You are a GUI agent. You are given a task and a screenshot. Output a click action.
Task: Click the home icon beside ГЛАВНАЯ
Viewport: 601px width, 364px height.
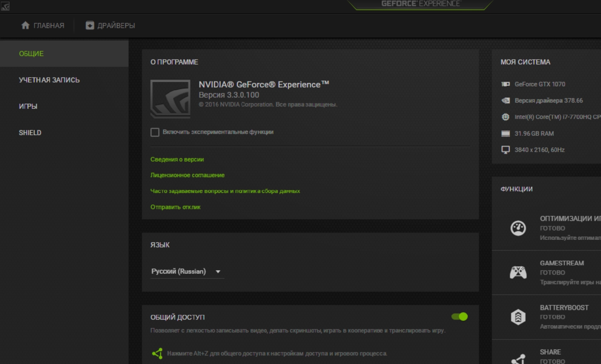click(25, 25)
